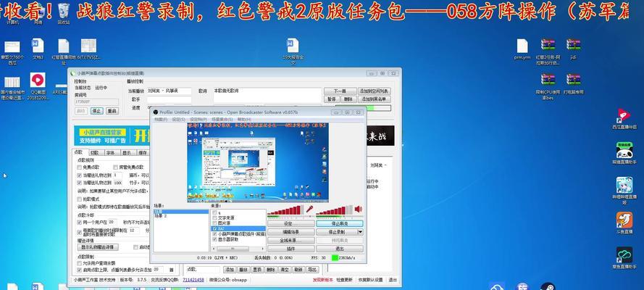Click the 显示礼物赠送详情 button
Screen dimensions: 644x290
pos(98,247)
